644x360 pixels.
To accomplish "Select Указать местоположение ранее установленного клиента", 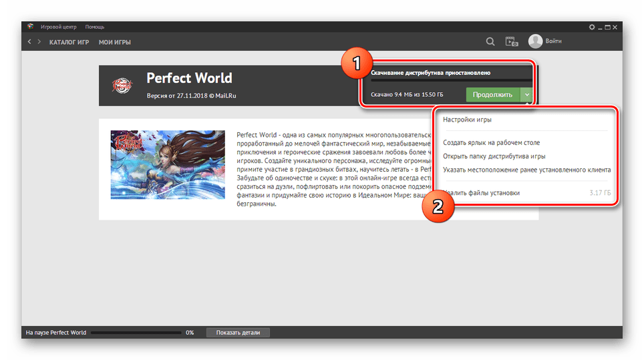I will (526, 170).
